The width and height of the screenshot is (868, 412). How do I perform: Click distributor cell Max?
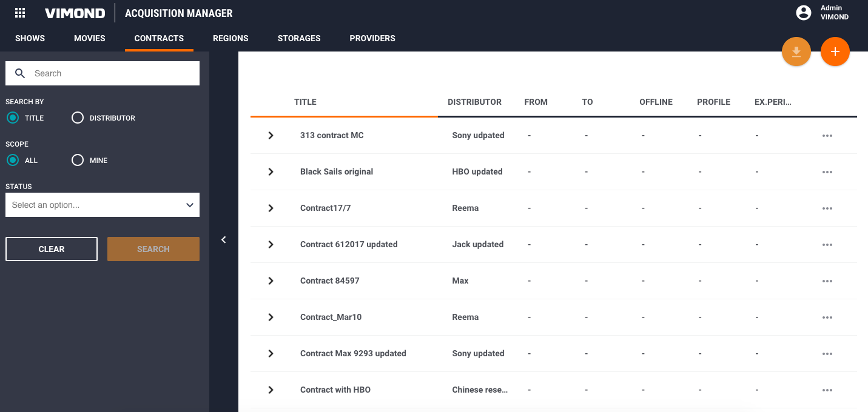460,281
